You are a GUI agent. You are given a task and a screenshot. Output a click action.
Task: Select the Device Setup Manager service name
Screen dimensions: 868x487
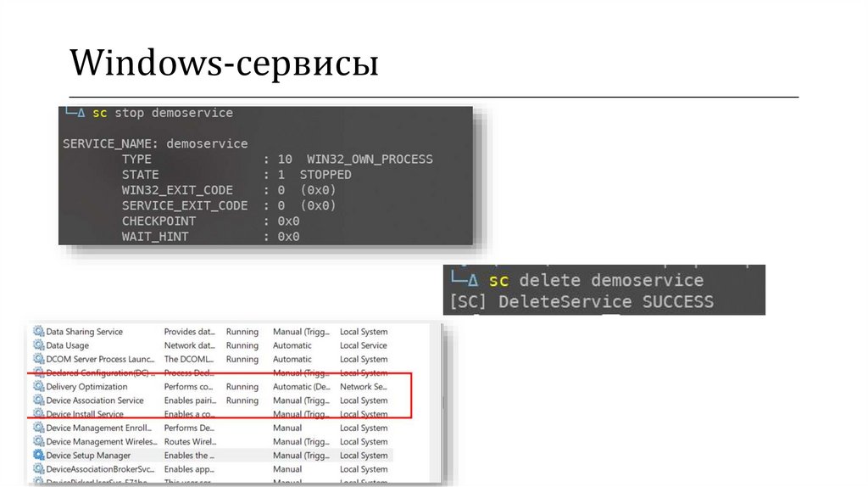coord(88,455)
